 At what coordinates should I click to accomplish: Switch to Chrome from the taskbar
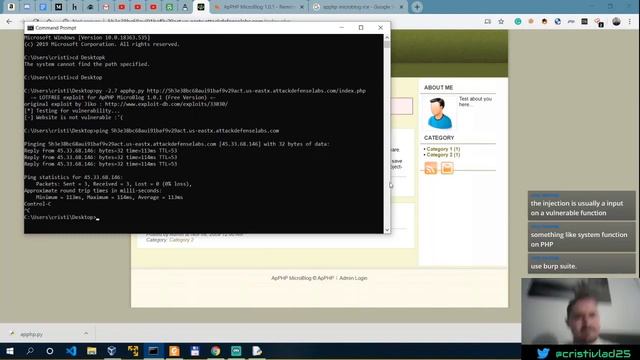click(216, 351)
